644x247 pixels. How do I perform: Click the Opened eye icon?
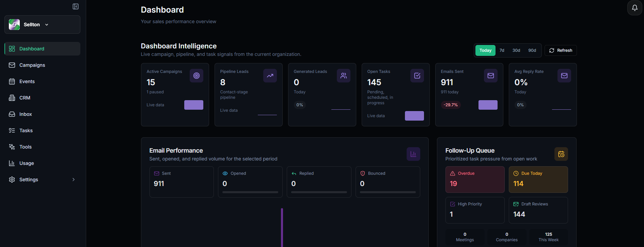(x=225, y=173)
